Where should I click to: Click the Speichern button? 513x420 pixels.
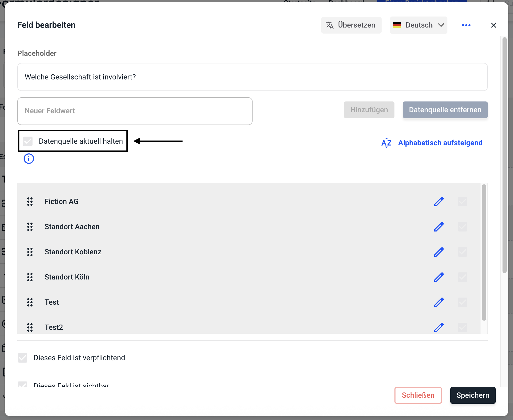coord(473,395)
